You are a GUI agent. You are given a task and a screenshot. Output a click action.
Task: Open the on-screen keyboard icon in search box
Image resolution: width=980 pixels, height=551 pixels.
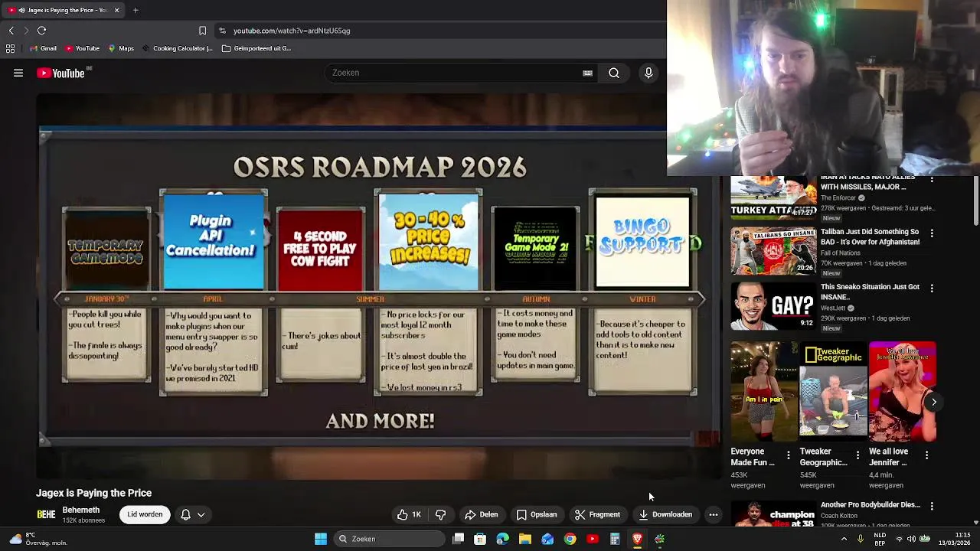tap(587, 73)
